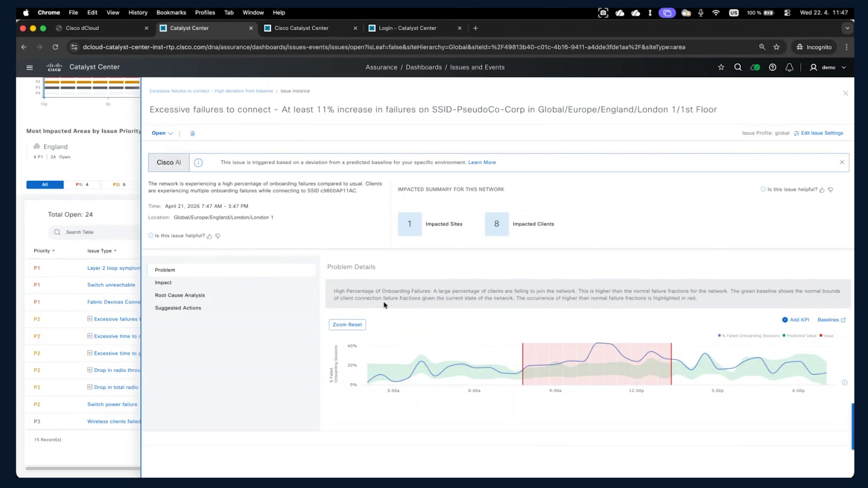This screenshot has height=488, width=868.
Task: Sort by the Priority column header
Action: point(44,251)
